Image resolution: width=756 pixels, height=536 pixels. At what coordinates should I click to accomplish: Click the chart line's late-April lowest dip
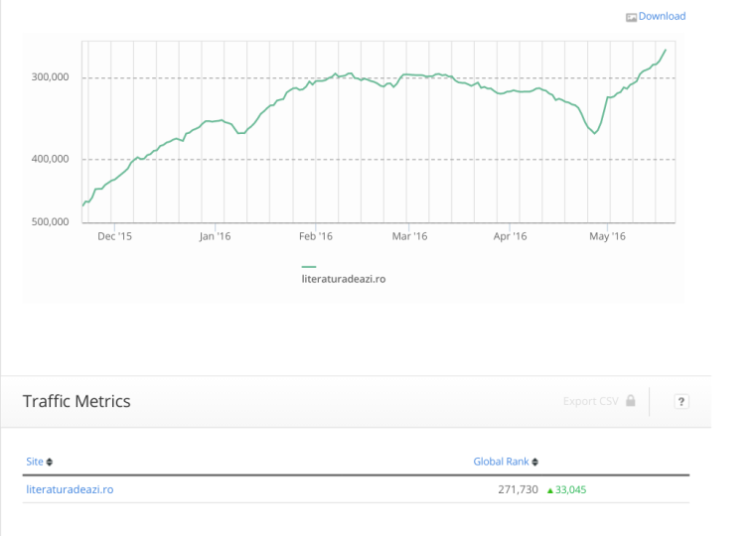594,133
